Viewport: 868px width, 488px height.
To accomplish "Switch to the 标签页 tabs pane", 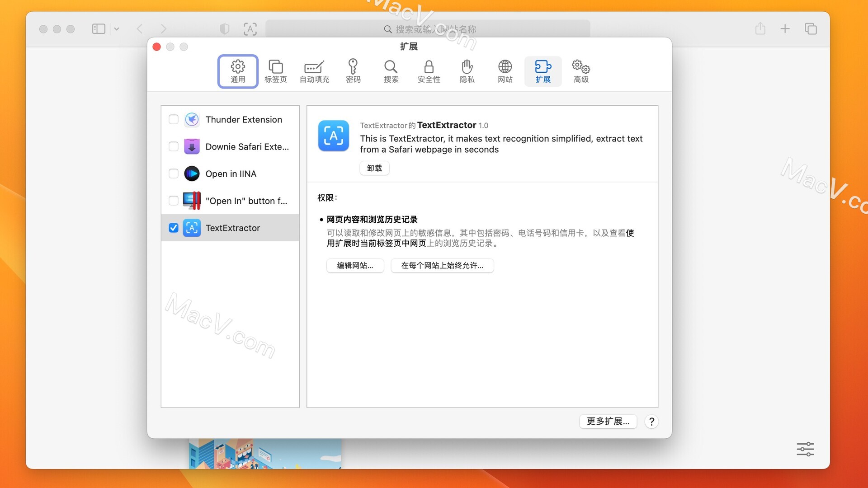I will pyautogui.click(x=275, y=71).
